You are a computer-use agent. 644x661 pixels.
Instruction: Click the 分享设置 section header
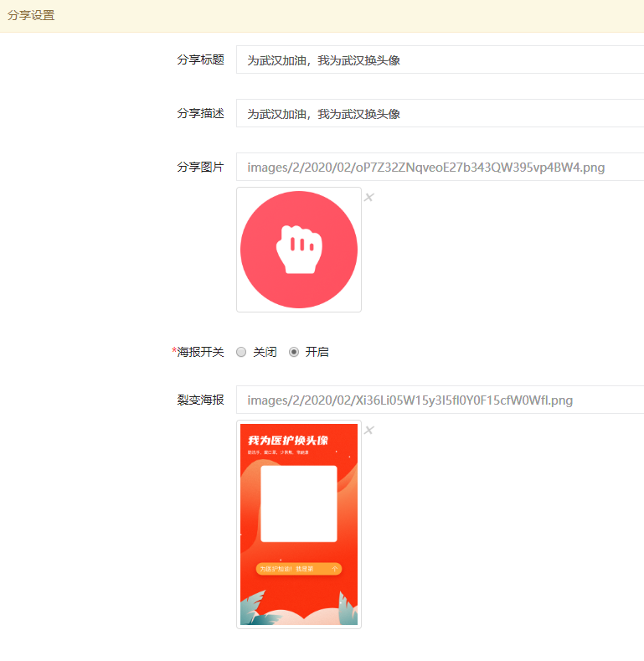[x=31, y=16]
